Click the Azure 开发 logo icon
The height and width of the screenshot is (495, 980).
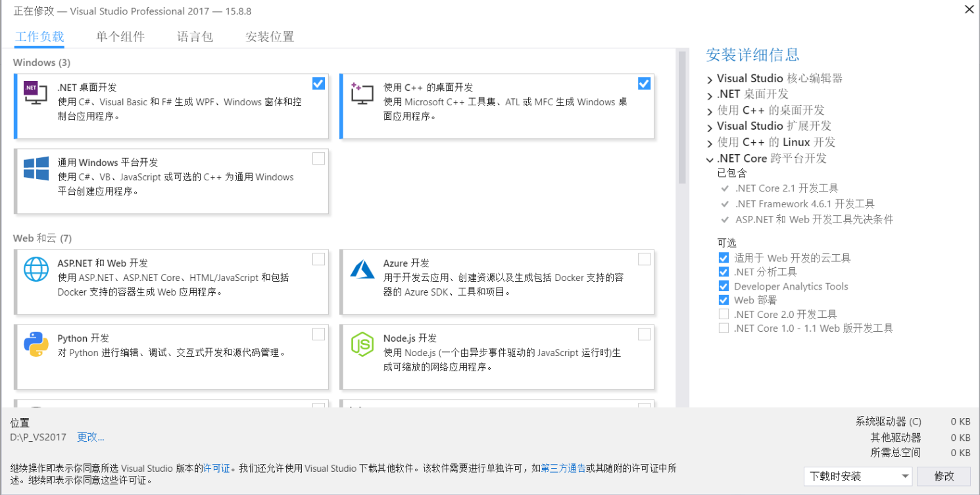click(362, 269)
